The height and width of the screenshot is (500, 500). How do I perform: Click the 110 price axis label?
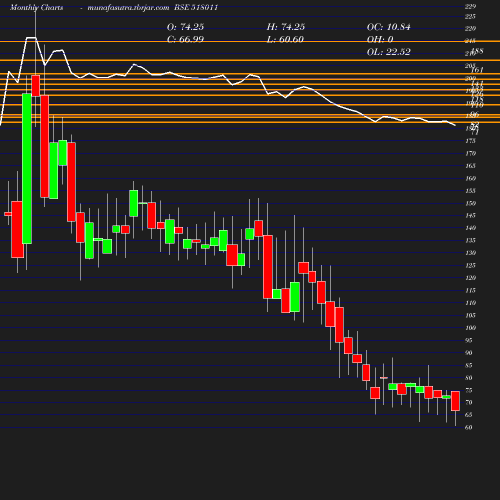(470, 303)
